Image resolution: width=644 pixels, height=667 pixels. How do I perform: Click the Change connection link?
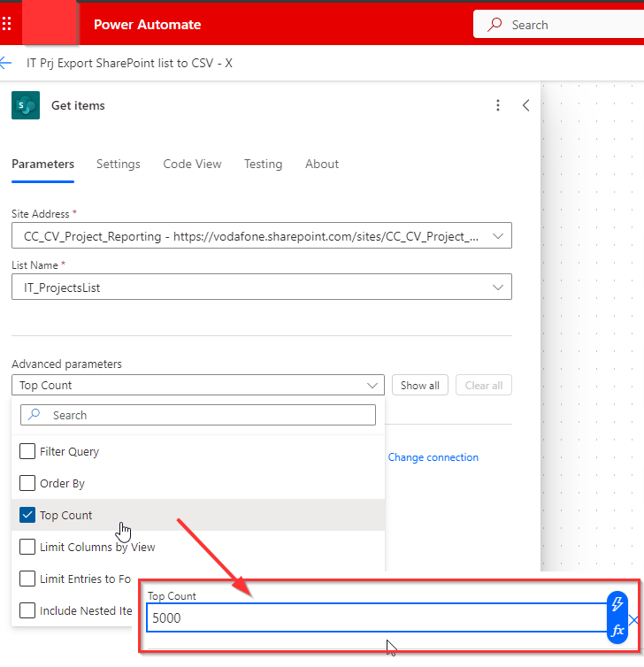pos(433,457)
